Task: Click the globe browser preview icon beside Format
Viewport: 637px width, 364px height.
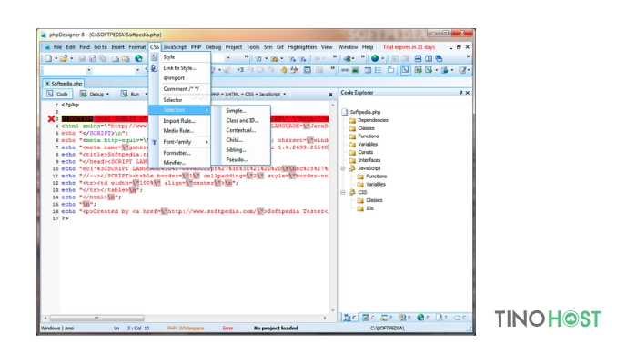Action: pos(138,58)
